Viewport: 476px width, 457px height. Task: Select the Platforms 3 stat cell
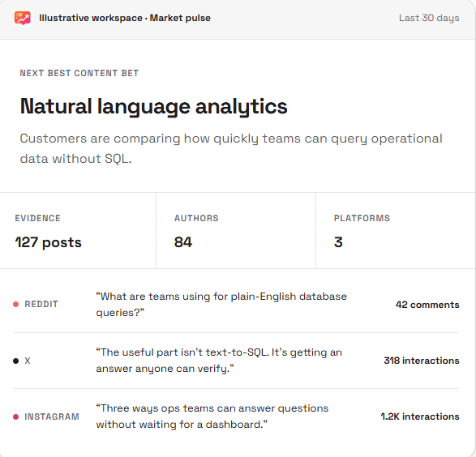tap(396, 230)
